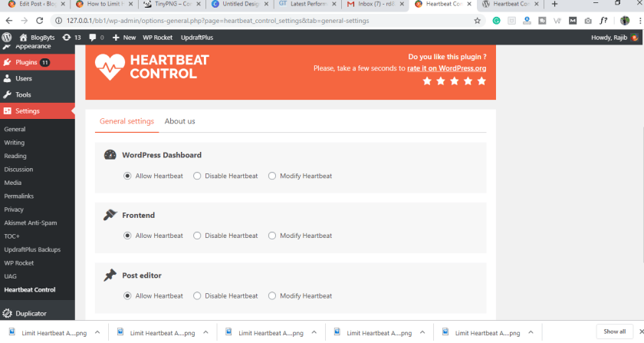Switch to the About us tab
This screenshot has width=644, height=343.
[x=179, y=121]
